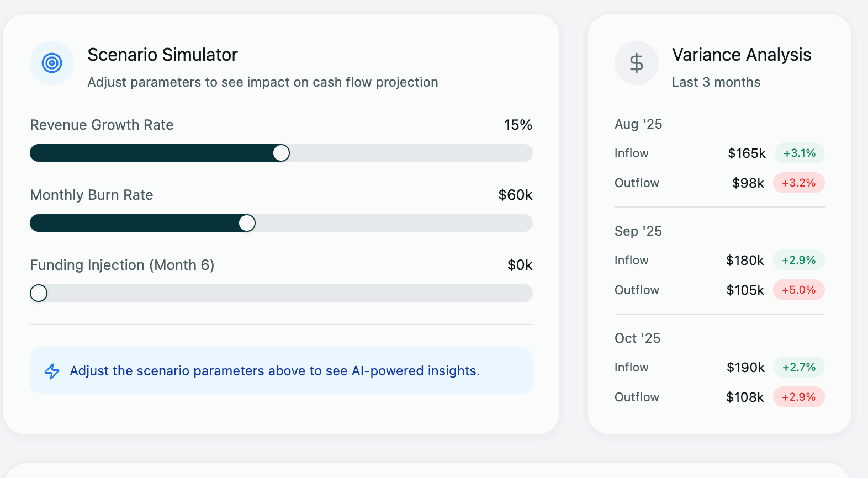Screen dimensions: 868x478
Task: Click the Oct '25 month label
Action: [637, 338]
